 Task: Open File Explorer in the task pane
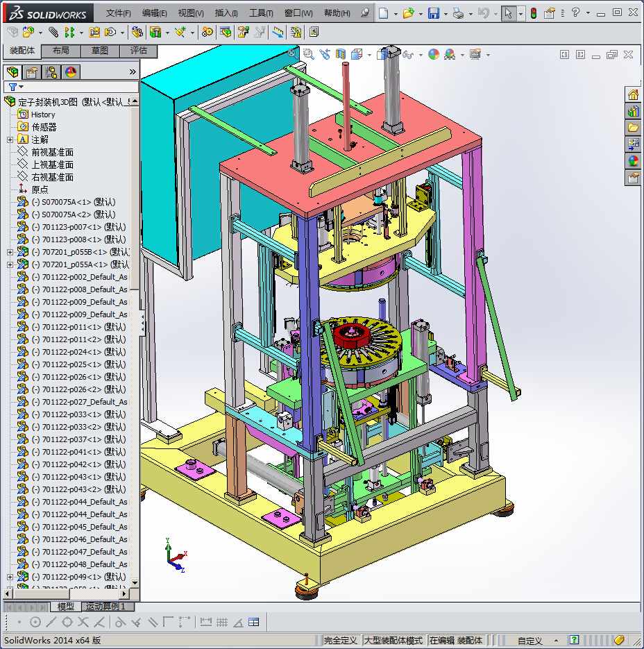click(x=633, y=128)
